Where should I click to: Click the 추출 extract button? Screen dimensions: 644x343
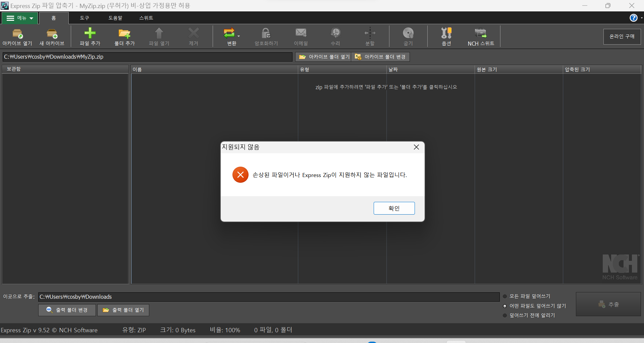(x=608, y=304)
